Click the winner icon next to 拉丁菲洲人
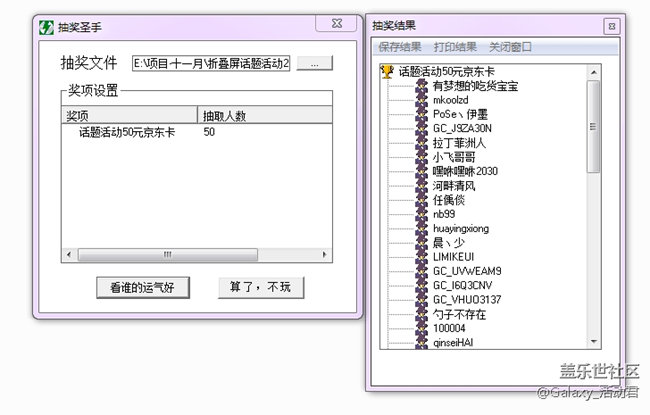 coord(422,143)
